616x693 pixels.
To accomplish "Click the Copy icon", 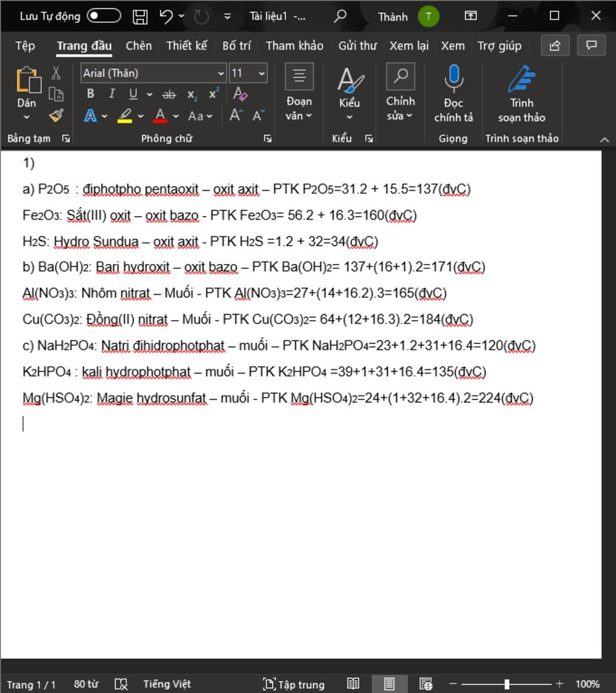I will tap(56, 94).
